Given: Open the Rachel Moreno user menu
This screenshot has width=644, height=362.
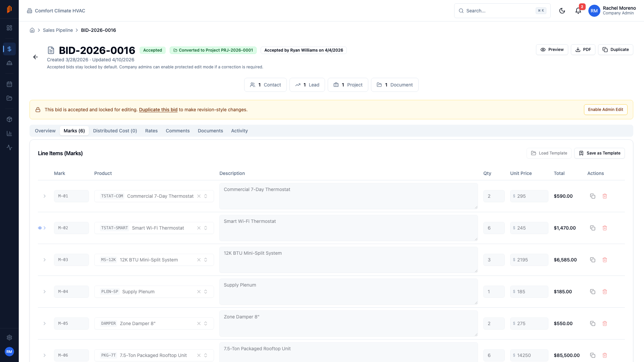Looking at the screenshot, I should (612, 11).
